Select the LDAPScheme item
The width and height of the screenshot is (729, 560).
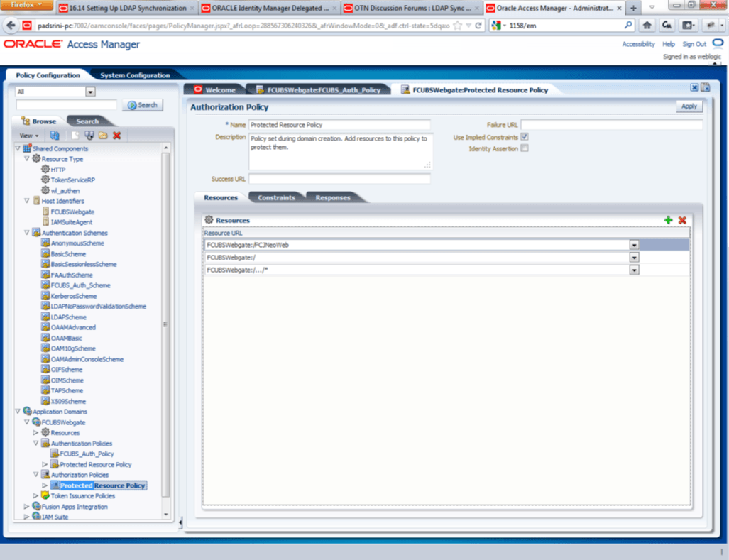[68, 317]
